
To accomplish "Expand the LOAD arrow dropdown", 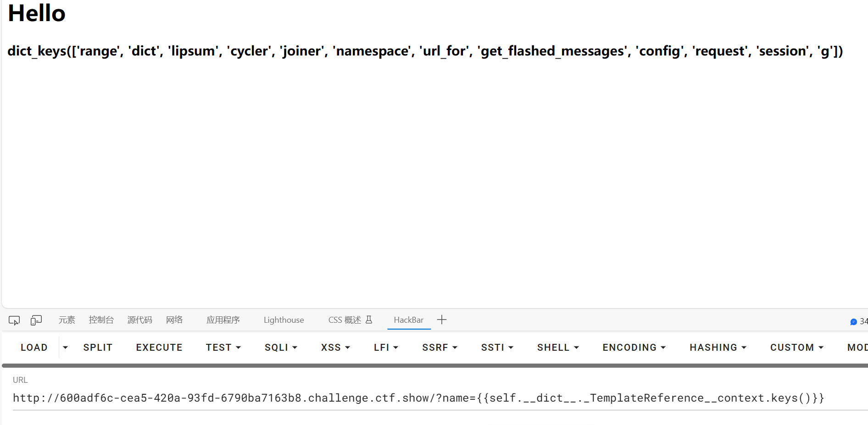I will coord(65,348).
